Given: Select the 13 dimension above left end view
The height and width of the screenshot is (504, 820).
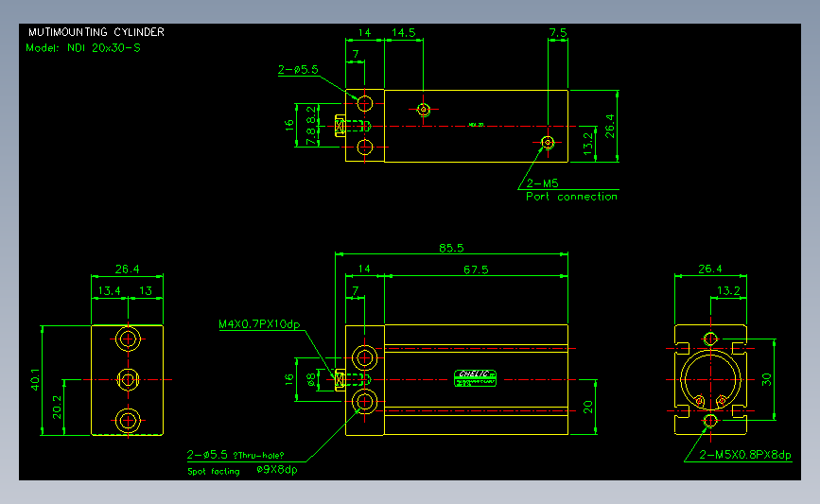Looking at the screenshot, I should (x=146, y=290).
